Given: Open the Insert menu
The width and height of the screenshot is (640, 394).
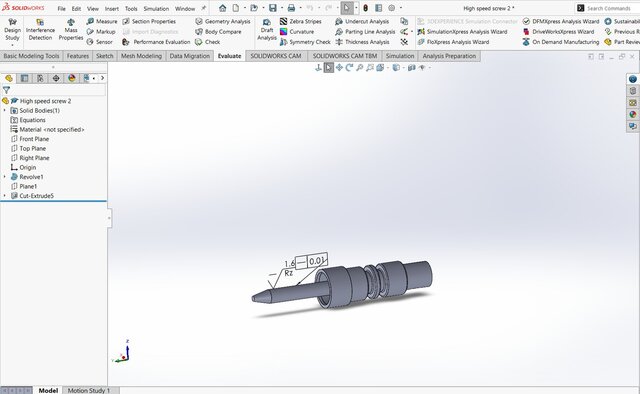Looking at the screenshot, I should click(111, 8).
